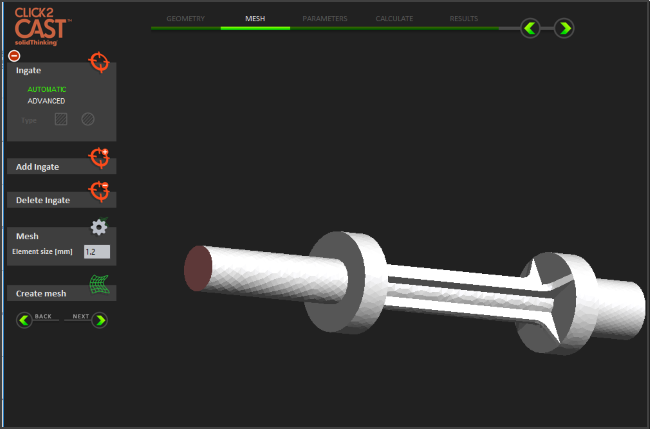
Task: Click the Mesh panel header
Action: (27, 236)
